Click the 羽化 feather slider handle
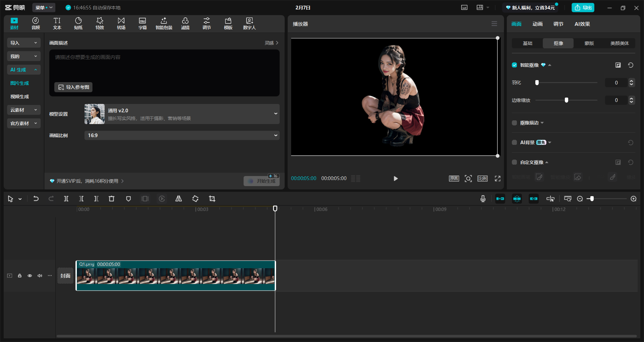644x342 pixels. [537, 82]
